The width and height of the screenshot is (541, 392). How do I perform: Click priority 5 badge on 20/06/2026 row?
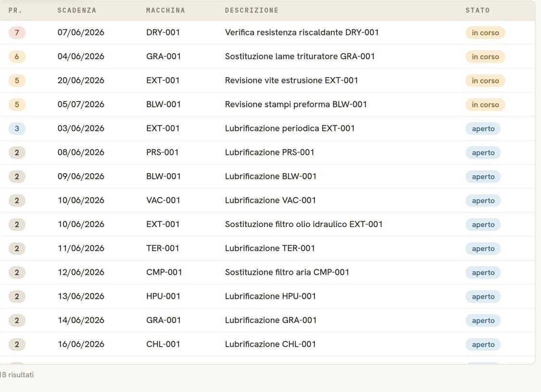coord(17,80)
